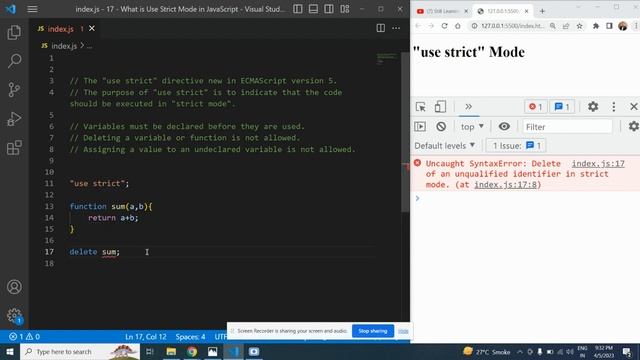Go forward in Chrome

(x=431, y=26)
